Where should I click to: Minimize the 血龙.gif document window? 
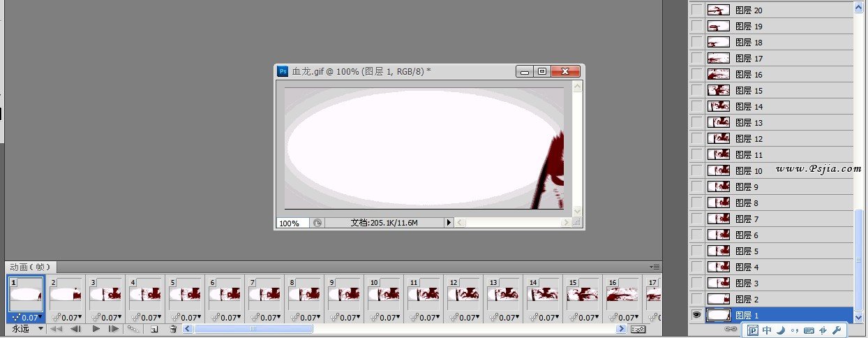coord(525,71)
